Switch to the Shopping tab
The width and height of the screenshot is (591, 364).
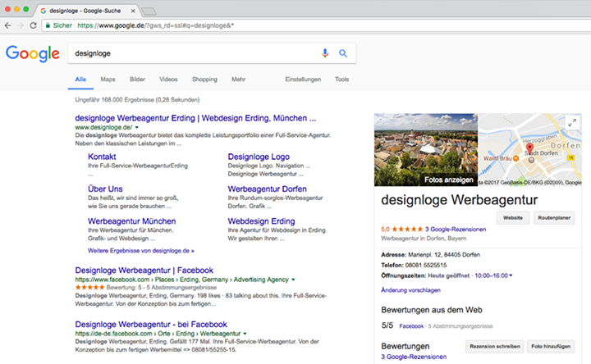point(204,80)
